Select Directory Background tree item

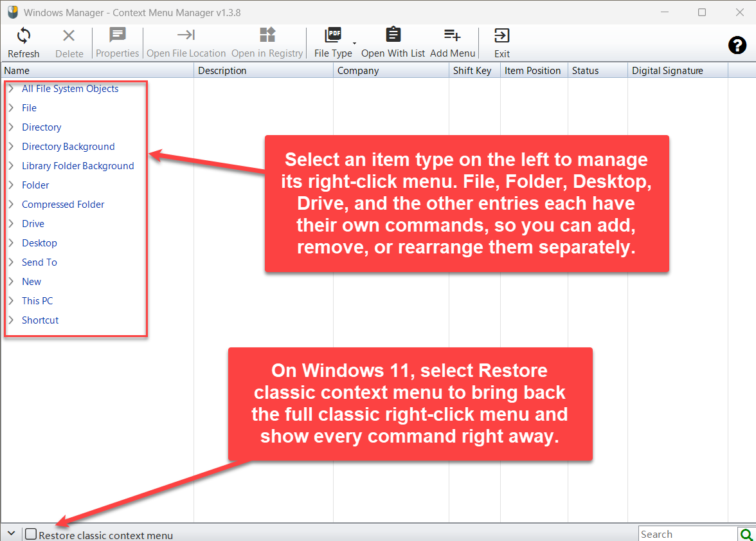coord(68,147)
